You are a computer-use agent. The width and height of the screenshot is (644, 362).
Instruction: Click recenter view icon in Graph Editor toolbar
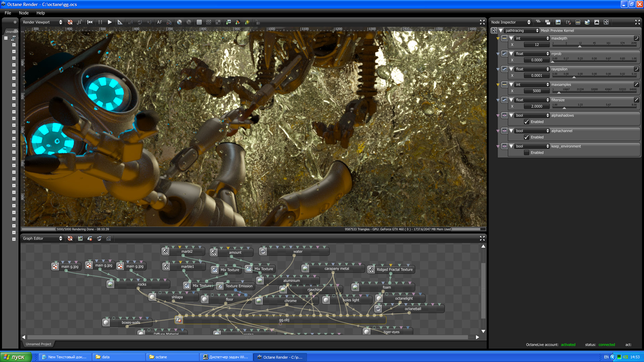click(70, 238)
